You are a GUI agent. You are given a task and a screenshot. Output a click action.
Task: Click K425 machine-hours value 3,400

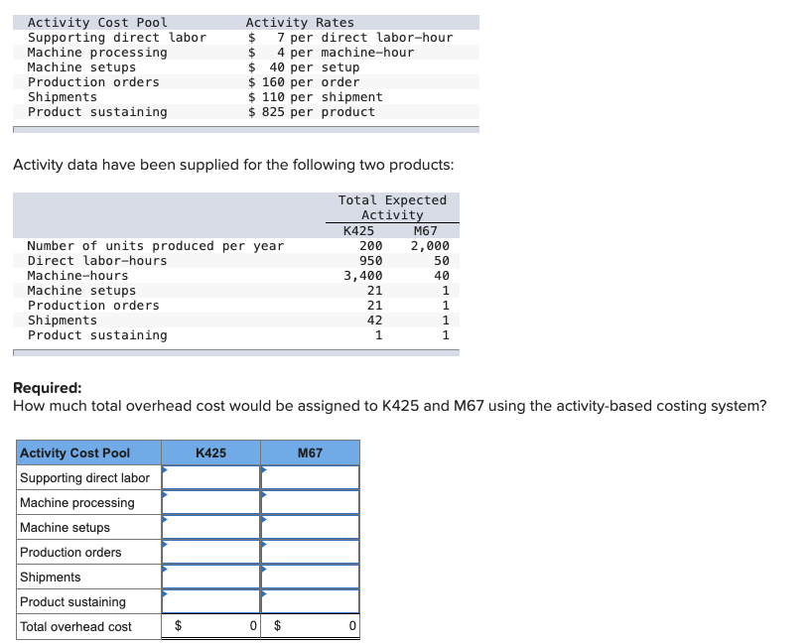[363, 276]
